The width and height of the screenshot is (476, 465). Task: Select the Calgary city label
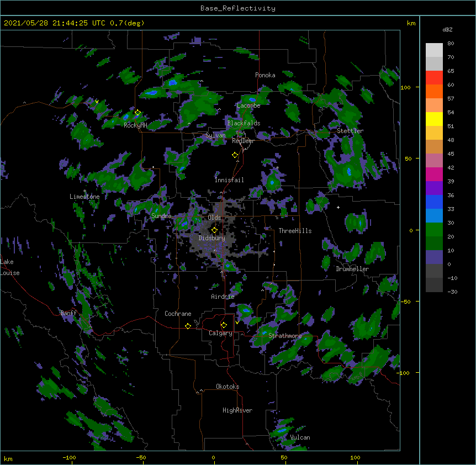220,333
